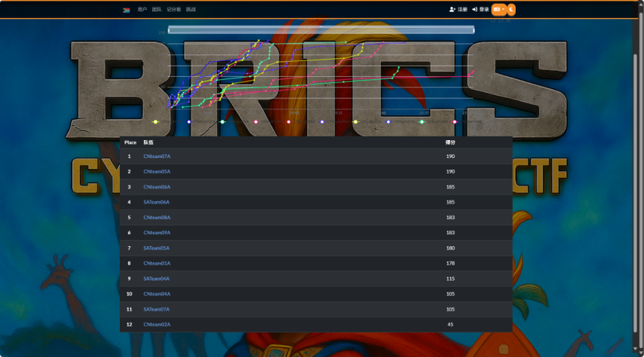Click the 注册 register link

[458, 10]
